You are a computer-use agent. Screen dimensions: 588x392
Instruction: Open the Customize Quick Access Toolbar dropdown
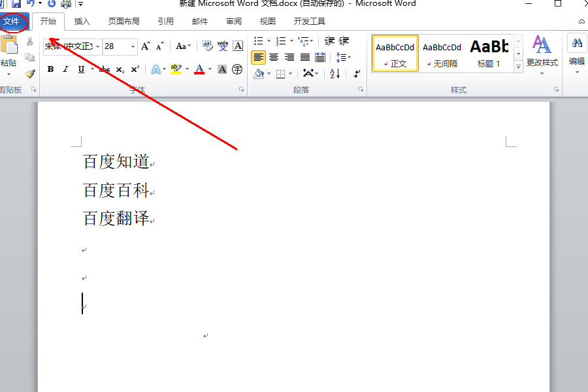80,4
